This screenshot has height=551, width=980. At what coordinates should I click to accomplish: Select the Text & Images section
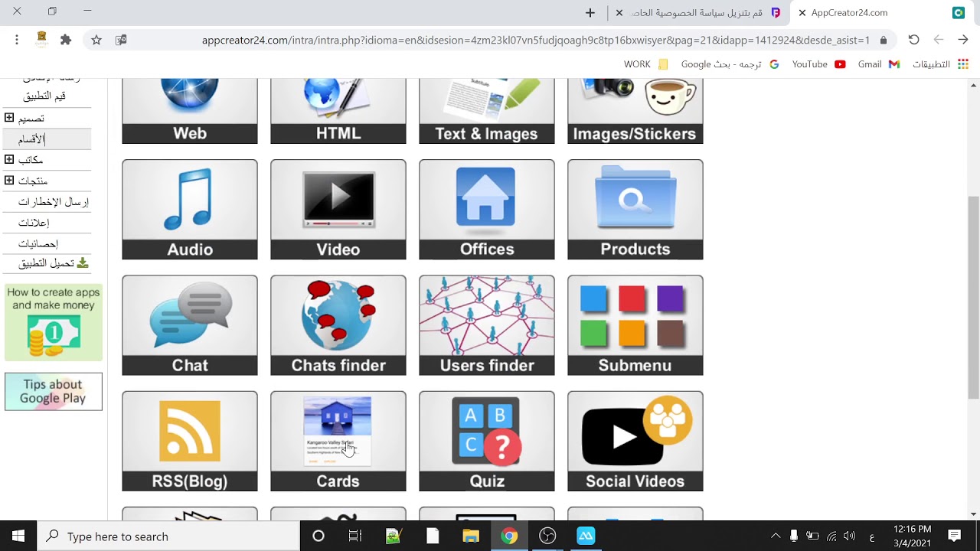point(487,111)
